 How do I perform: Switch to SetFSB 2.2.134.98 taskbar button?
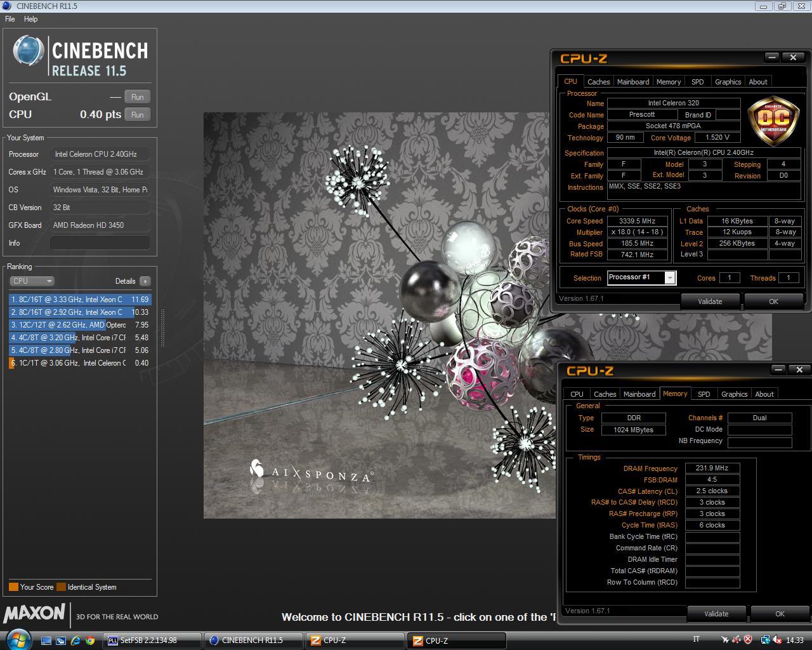pos(152,640)
